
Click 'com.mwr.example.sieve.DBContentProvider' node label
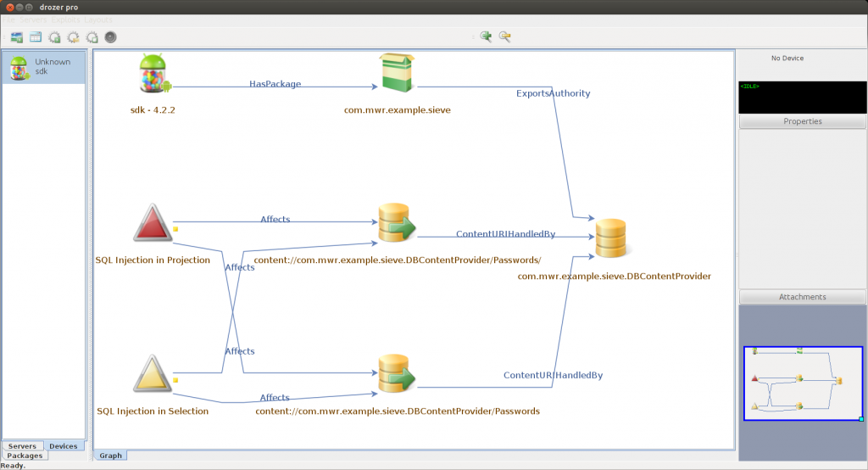point(614,276)
